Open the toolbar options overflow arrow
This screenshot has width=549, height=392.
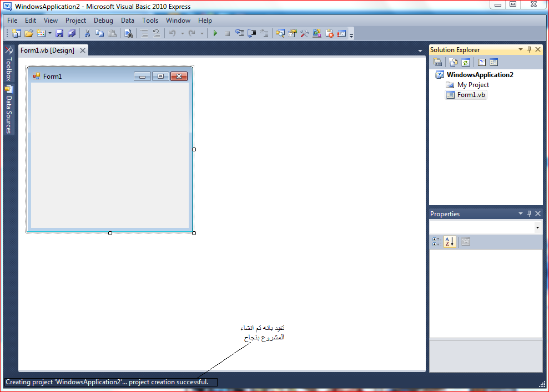[351, 34]
